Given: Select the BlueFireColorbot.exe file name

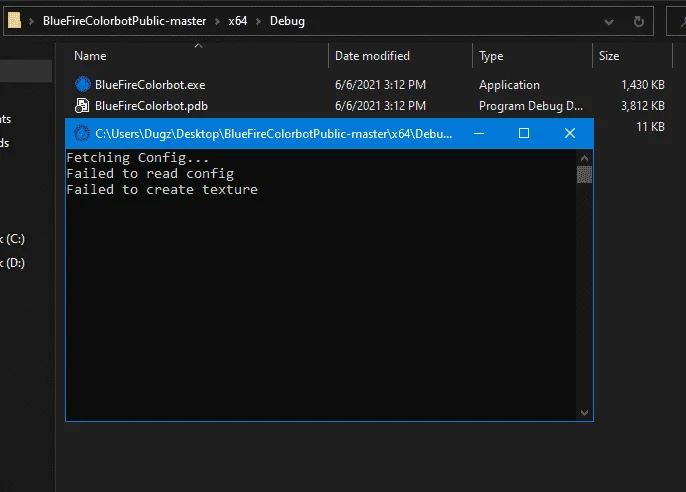Looking at the screenshot, I should click(150, 85).
